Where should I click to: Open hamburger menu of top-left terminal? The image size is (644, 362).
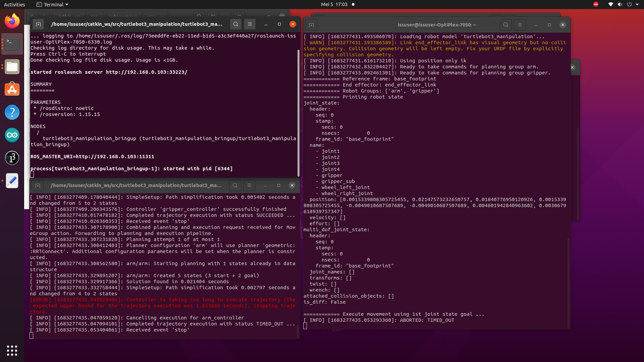click(x=250, y=24)
